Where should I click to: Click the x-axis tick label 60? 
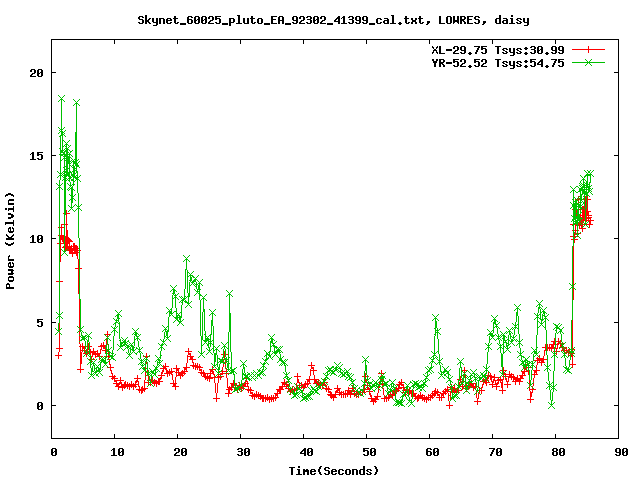click(432, 452)
